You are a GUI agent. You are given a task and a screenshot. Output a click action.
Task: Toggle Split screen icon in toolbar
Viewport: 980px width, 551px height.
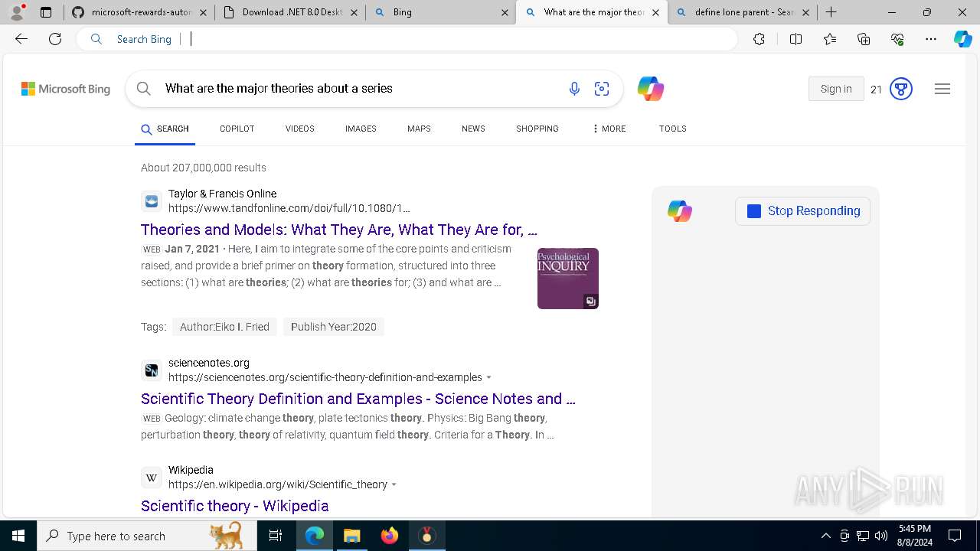tap(795, 39)
